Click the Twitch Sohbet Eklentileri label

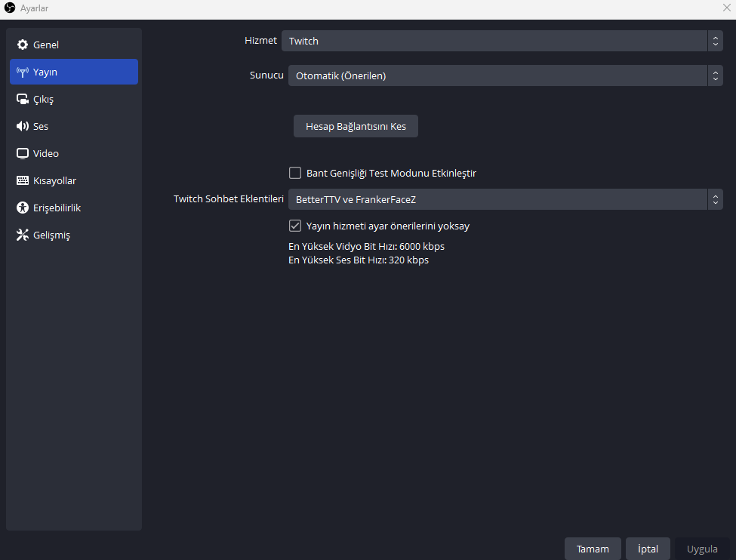tap(229, 199)
